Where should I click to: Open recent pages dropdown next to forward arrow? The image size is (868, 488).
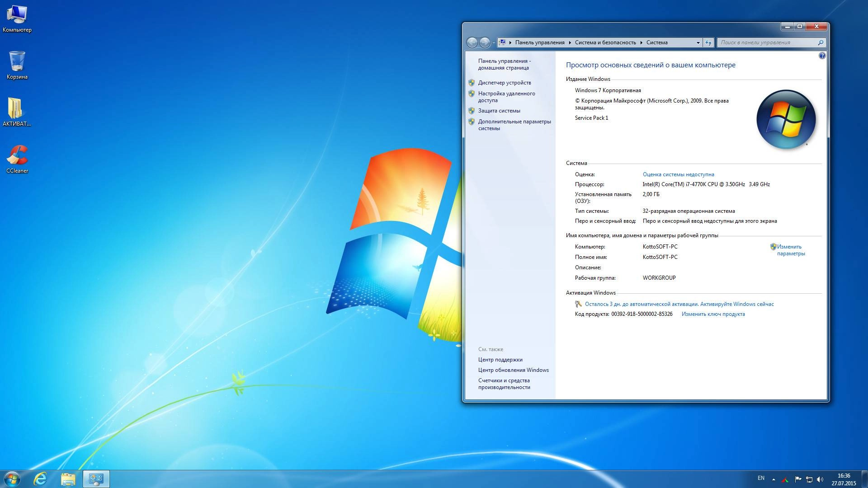tap(493, 43)
